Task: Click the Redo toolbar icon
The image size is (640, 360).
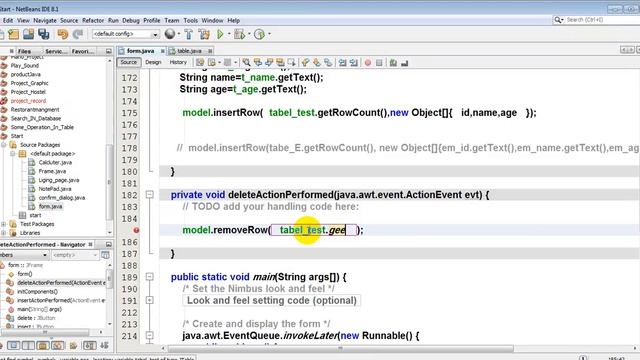Action: tap(78, 34)
